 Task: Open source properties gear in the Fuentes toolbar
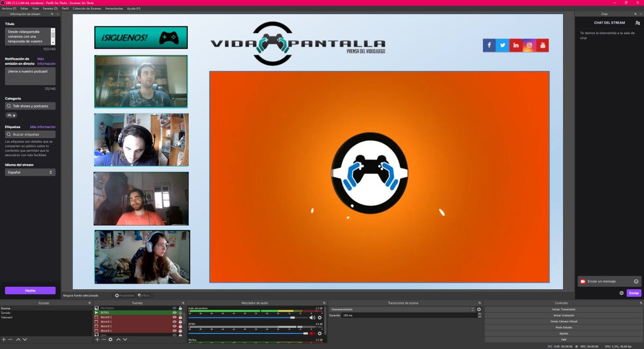point(111,339)
